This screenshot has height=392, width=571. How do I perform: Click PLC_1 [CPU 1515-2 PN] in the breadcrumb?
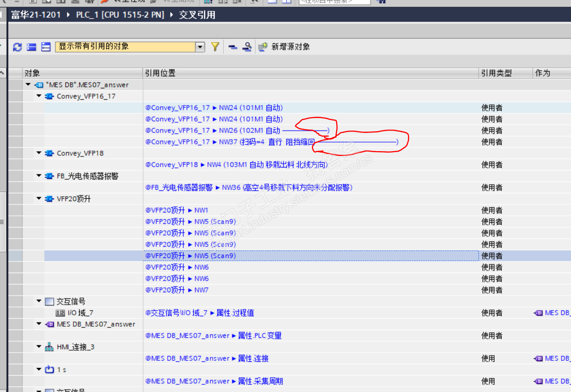tap(120, 15)
